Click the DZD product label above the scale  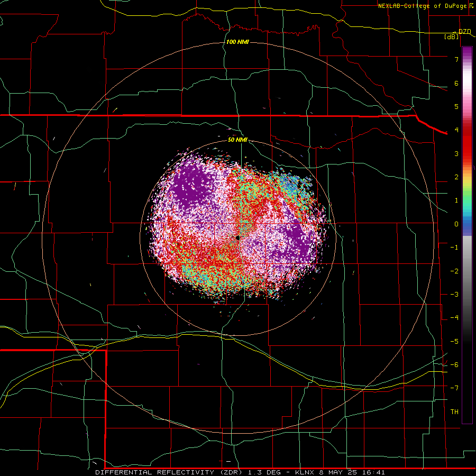tap(464, 32)
